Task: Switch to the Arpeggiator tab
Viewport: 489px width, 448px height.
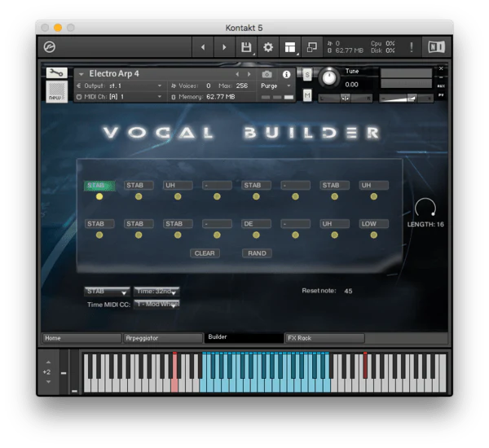Action: point(163,338)
